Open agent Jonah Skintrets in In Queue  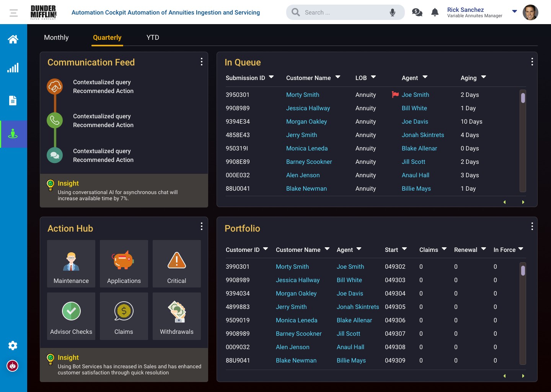pyautogui.click(x=423, y=135)
